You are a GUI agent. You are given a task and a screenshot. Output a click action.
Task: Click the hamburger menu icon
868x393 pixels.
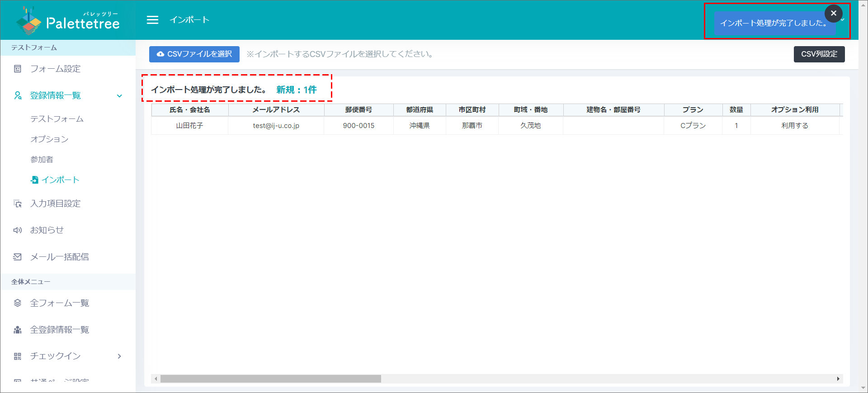[x=153, y=20]
